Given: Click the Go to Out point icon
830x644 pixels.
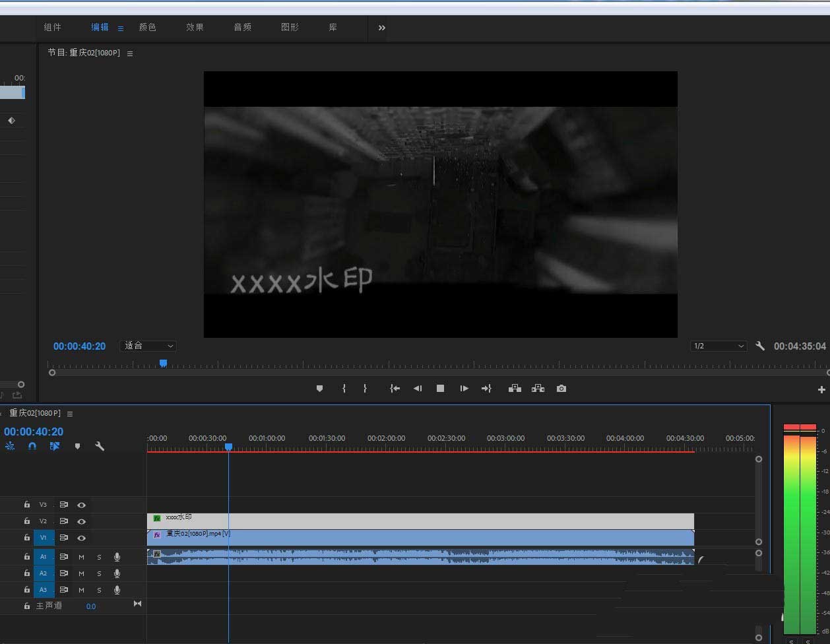Looking at the screenshot, I should 486,389.
